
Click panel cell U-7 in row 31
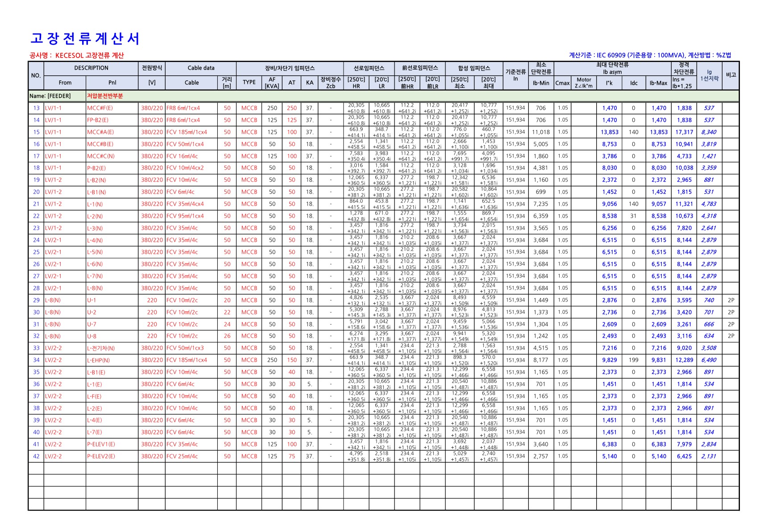coord(91,324)
